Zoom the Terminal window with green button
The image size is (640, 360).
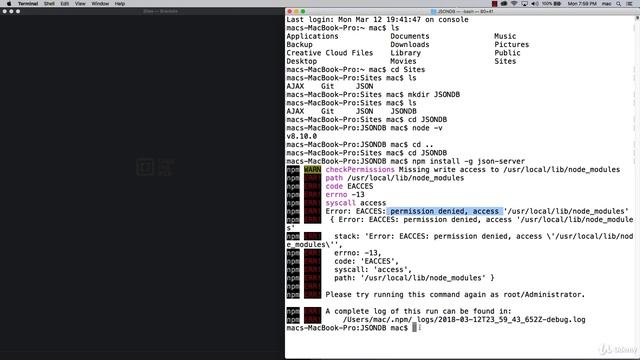click(x=303, y=11)
